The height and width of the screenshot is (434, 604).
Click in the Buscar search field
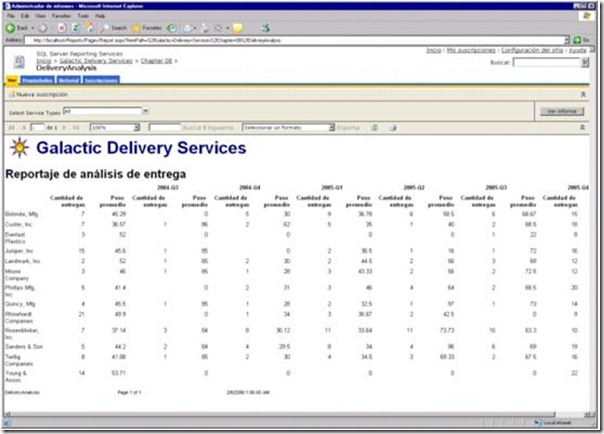[x=547, y=62]
